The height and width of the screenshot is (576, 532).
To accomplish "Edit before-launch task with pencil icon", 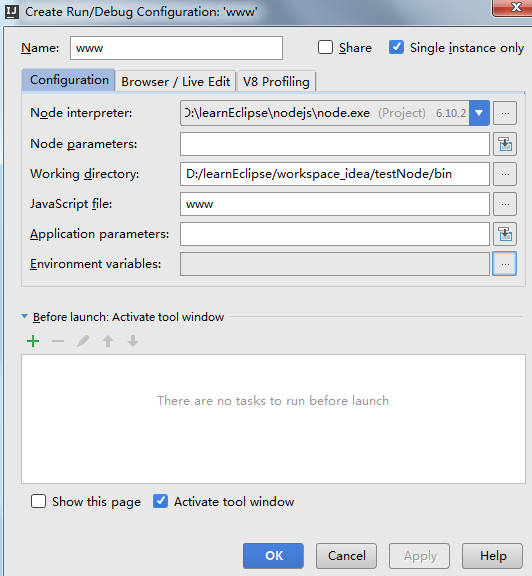I will click(x=83, y=341).
